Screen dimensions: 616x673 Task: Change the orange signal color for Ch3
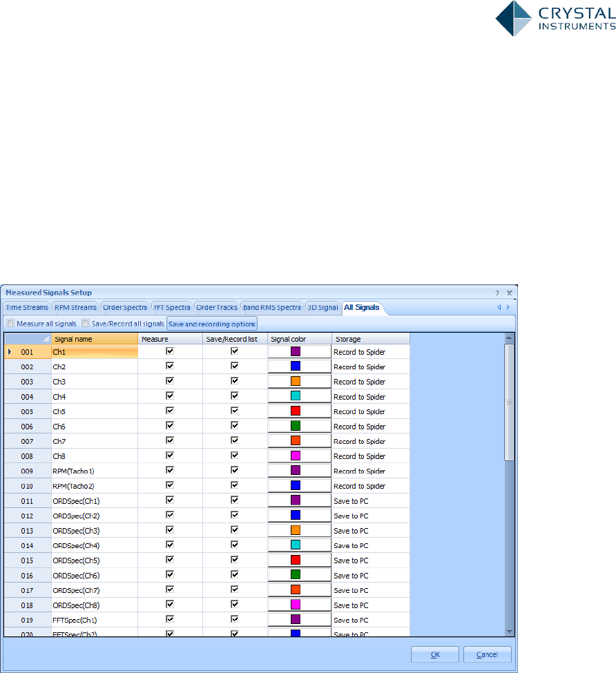[x=296, y=381]
